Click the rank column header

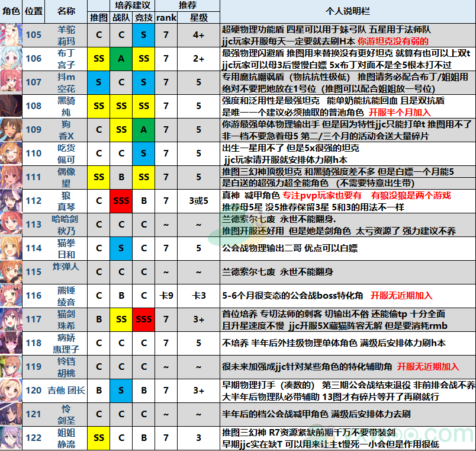click(x=166, y=17)
